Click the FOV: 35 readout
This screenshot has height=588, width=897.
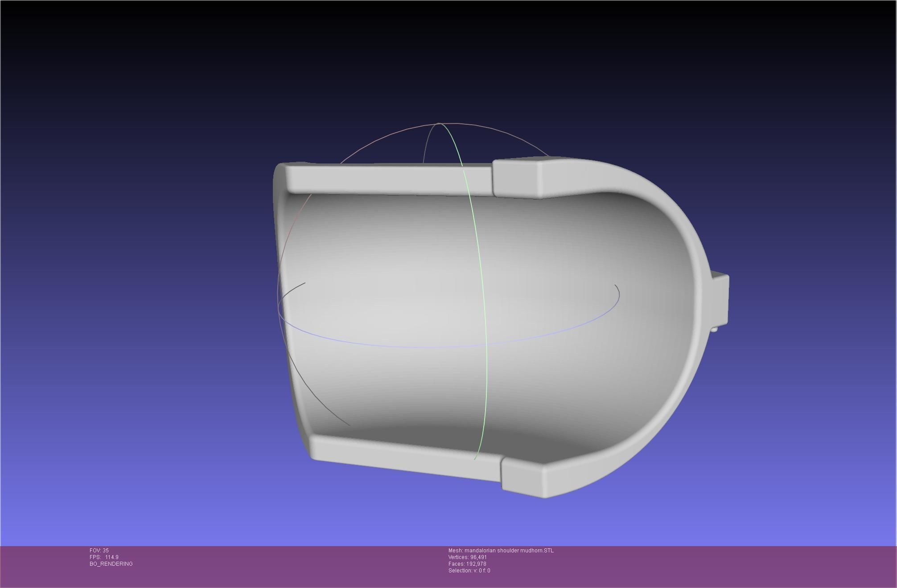(99, 551)
